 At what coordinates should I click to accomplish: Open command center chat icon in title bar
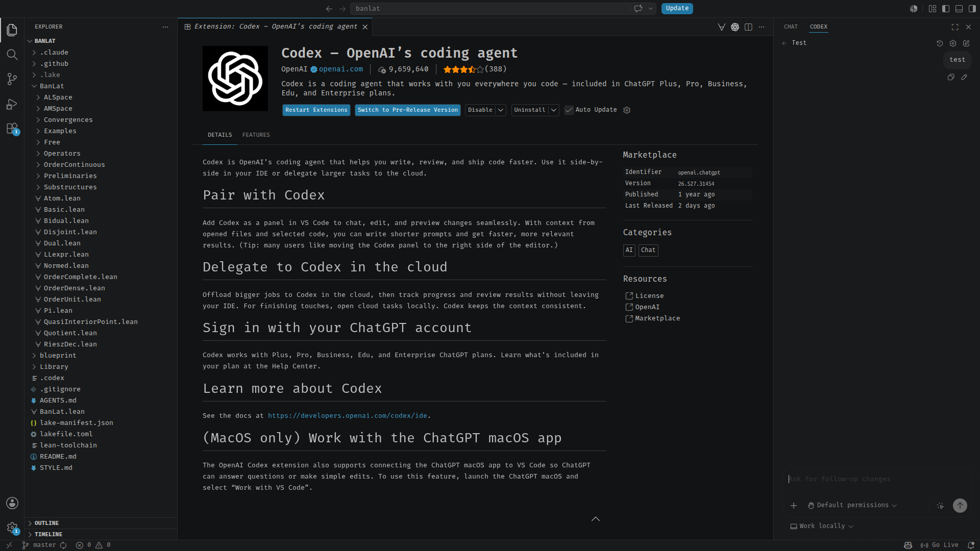pyautogui.click(x=638, y=9)
